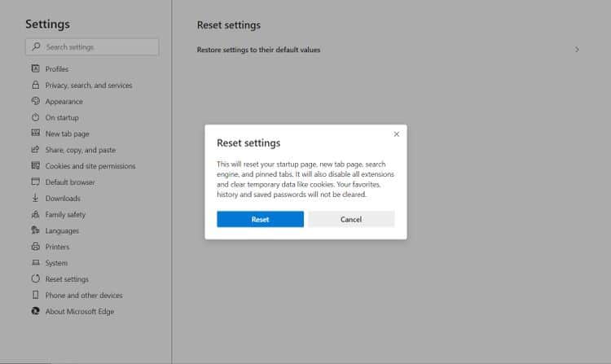Select the Appearance palette icon

tap(36, 101)
